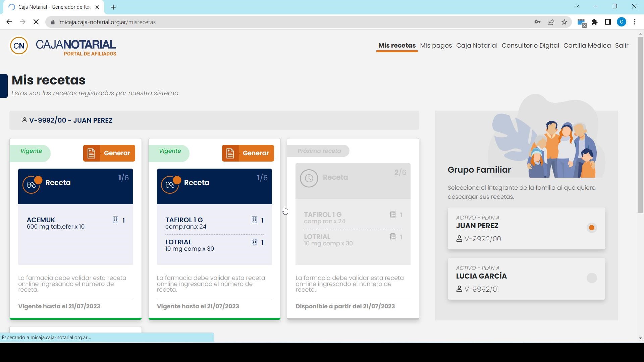Click the quantity icon next to vigente LOTRIAL
The width and height of the screenshot is (644, 362).
click(254, 242)
